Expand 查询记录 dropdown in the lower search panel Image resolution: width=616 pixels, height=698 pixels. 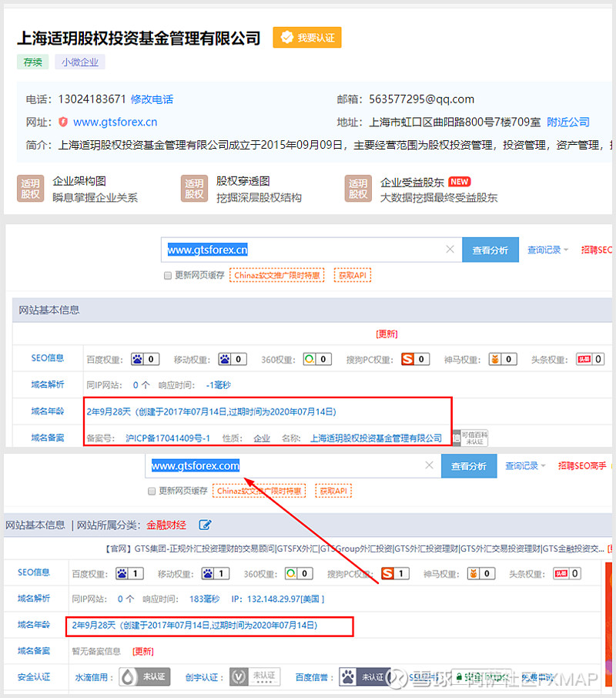(525, 466)
